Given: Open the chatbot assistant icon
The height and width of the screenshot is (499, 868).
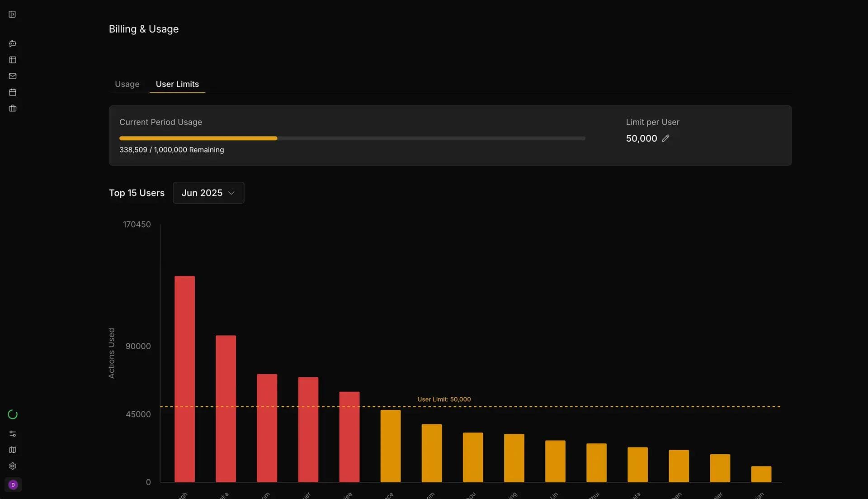Looking at the screenshot, I should click(13, 44).
